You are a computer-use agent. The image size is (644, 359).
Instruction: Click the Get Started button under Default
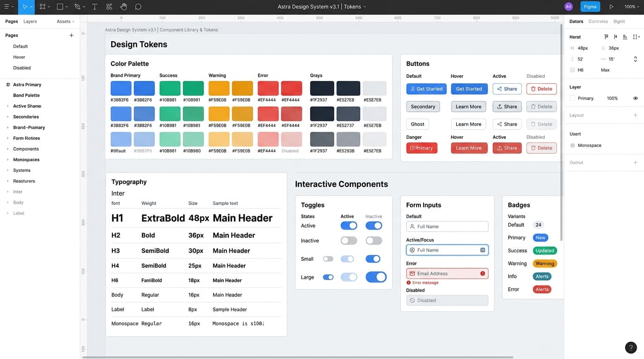point(426,89)
